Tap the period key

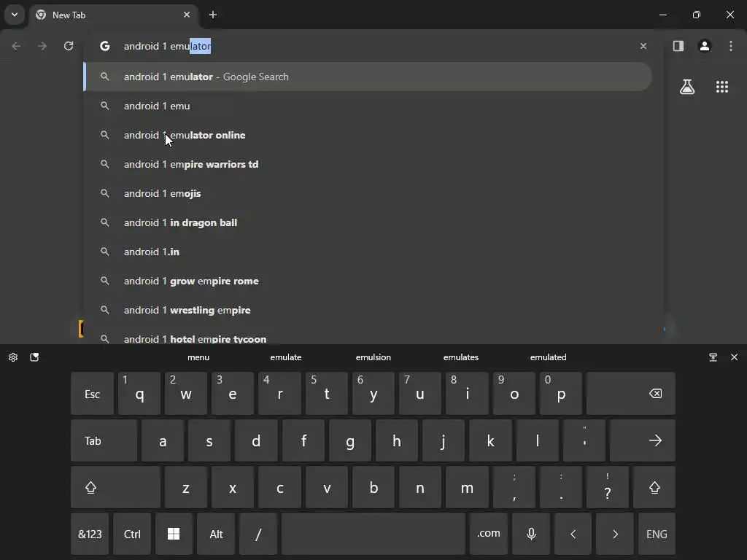click(561, 487)
